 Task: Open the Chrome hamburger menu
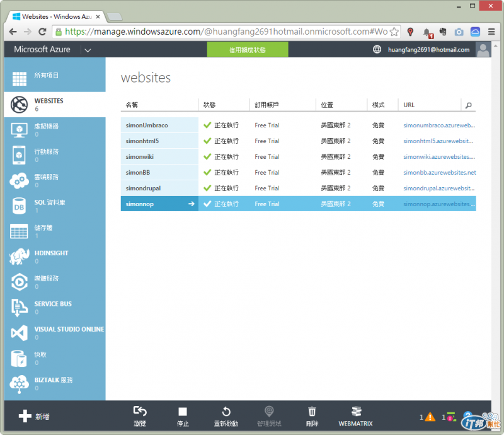pyautogui.click(x=491, y=32)
